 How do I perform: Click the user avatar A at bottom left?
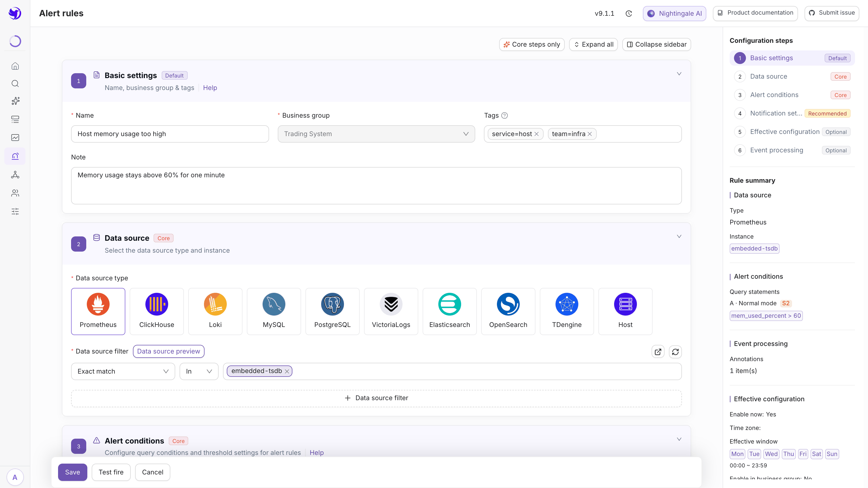coord(15,477)
